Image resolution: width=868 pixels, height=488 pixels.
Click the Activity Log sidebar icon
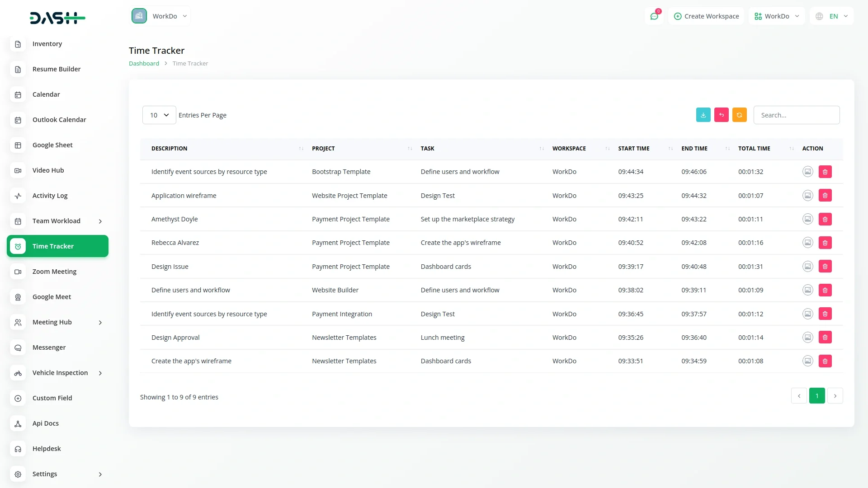click(x=18, y=196)
